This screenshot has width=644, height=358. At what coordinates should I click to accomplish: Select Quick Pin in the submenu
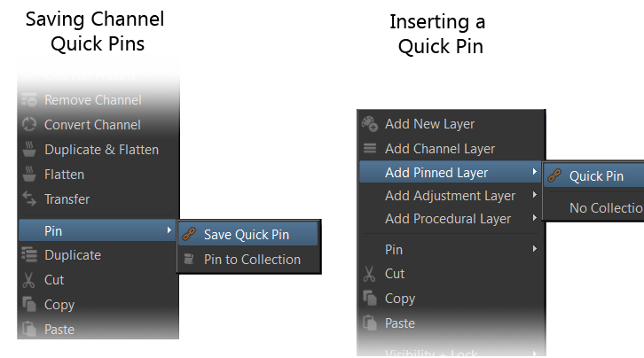coord(596,176)
